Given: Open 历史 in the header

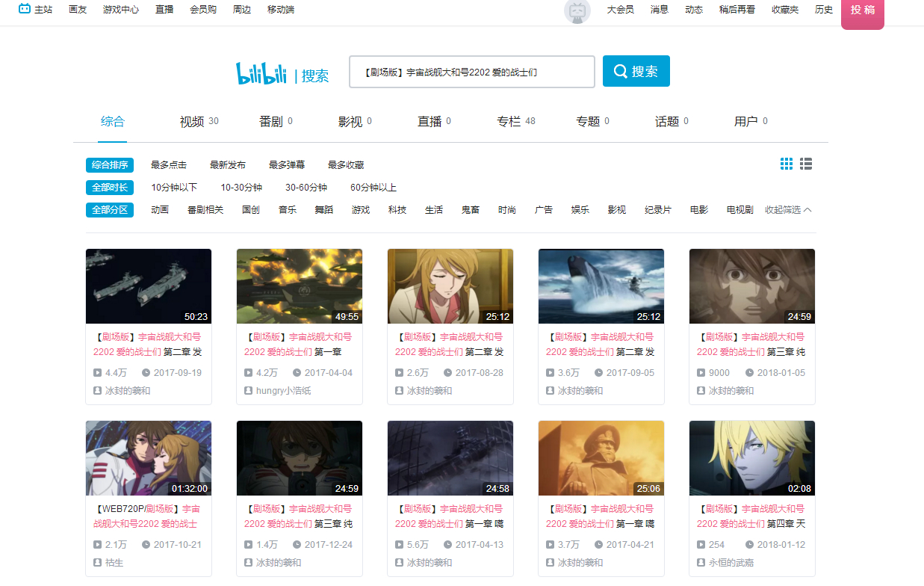Looking at the screenshot, I should [824, 10].
